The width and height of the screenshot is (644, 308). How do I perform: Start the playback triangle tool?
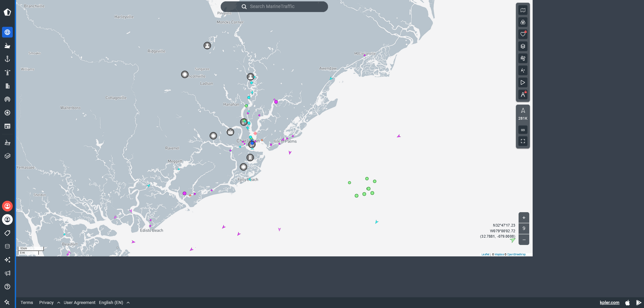(523, 82)
